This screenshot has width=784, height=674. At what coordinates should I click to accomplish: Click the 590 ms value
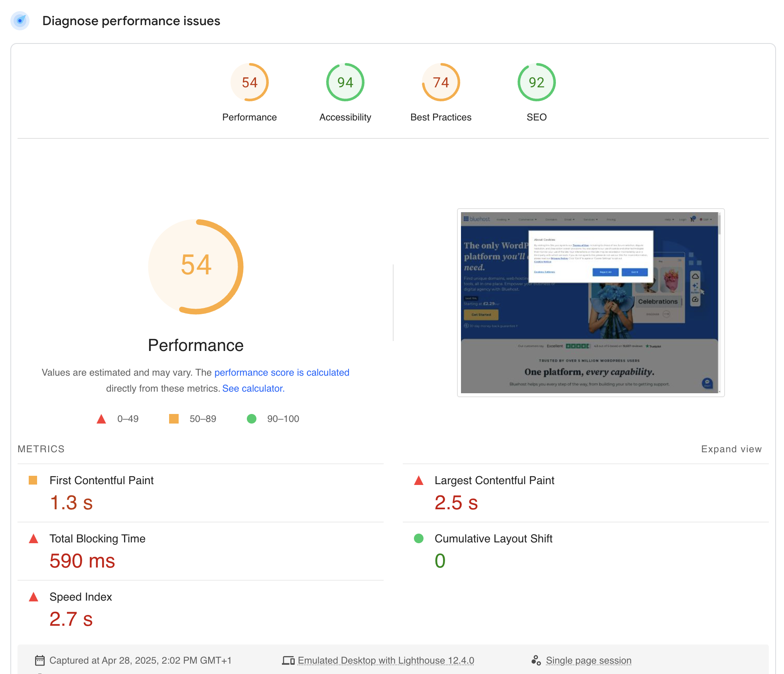click(x=82, y=561)
